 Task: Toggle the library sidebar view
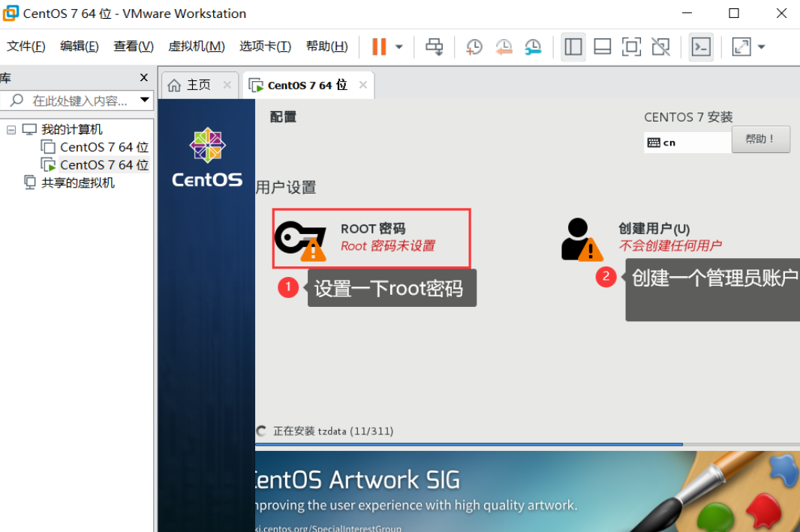(573, 47)
